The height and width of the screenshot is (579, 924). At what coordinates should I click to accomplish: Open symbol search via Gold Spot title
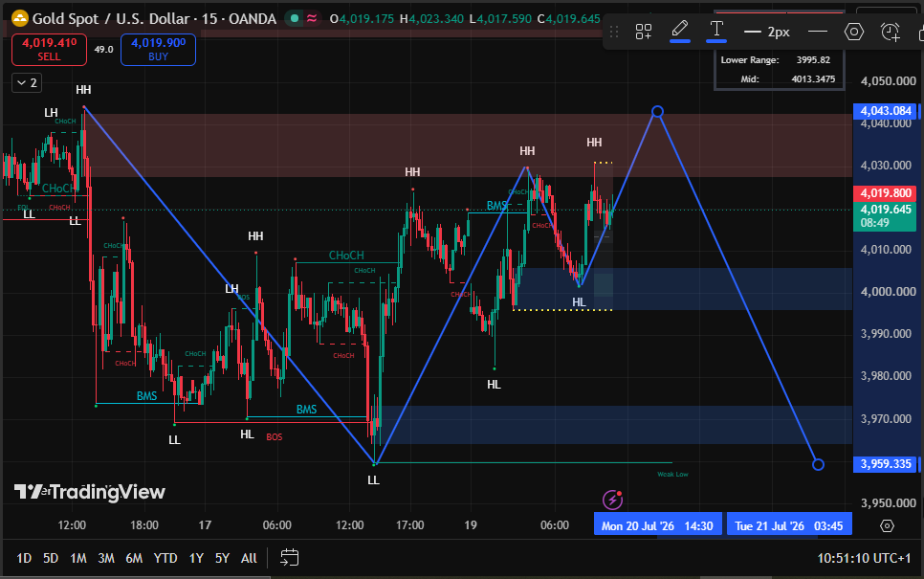point(154,19)
